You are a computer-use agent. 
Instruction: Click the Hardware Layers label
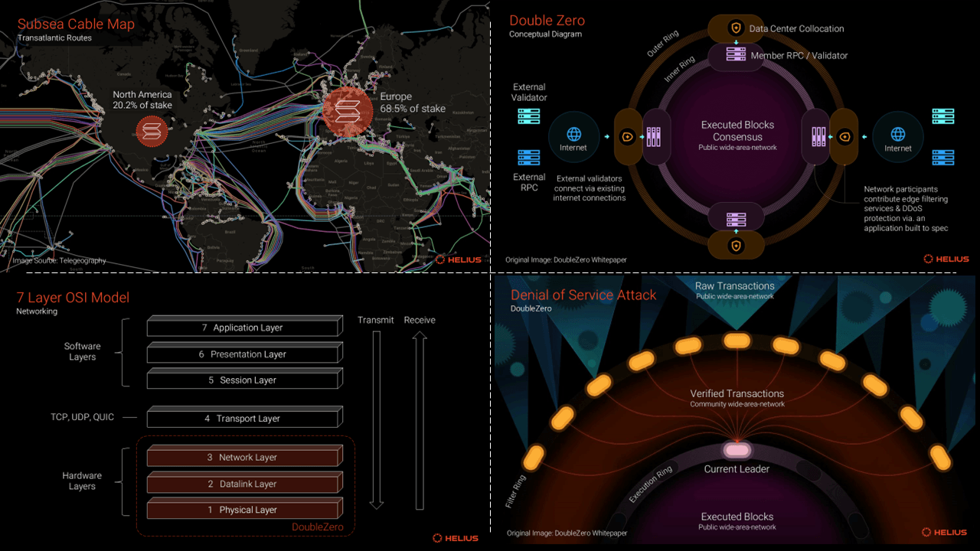[x=81, y=481]
